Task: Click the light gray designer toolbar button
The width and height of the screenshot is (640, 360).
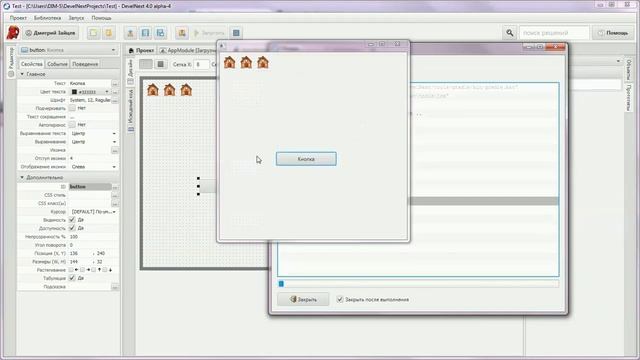Action: [x=146, y=64]
